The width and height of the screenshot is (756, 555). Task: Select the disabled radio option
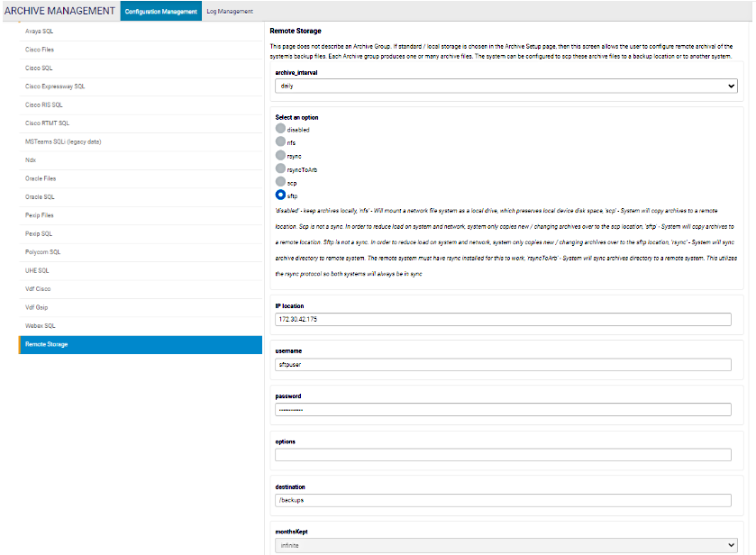point(281,130)
